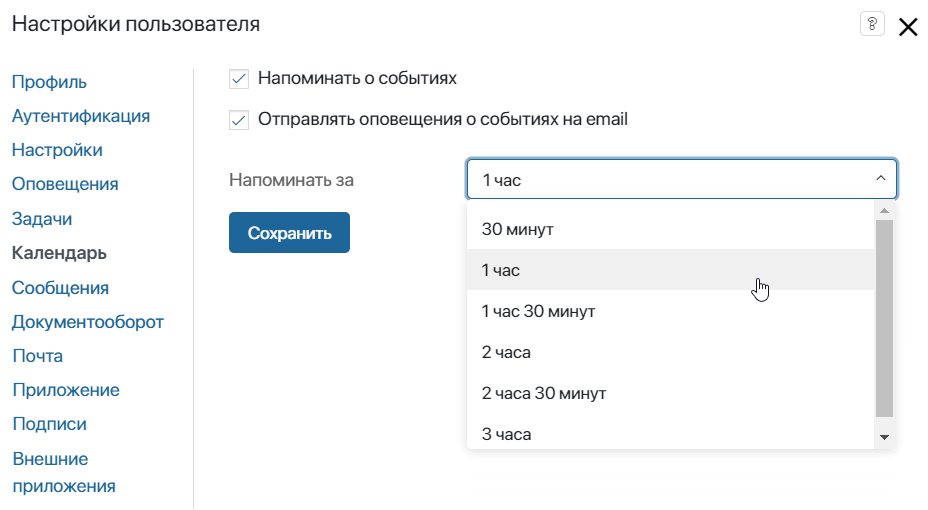Toggle the 'Отправлять оповещения о событиях на email' checkbox
The height and width of the screenshot is (510, 928).
[239, 120]
